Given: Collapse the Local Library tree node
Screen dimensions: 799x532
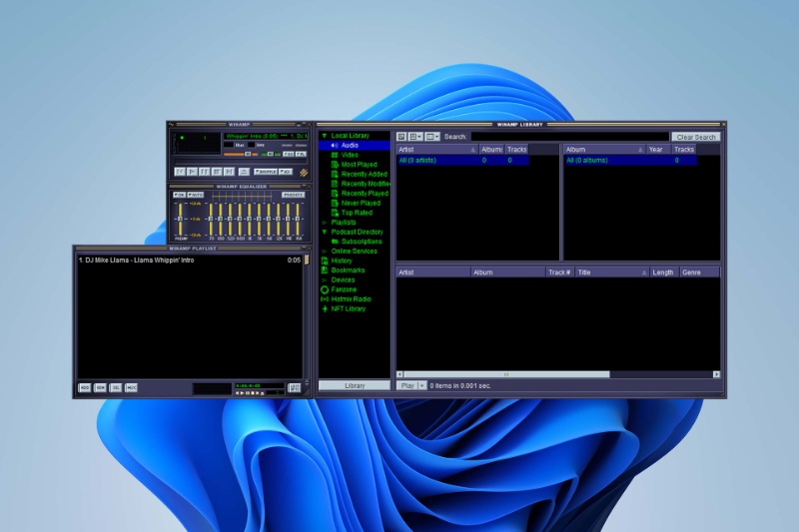Looking at the screenshot, I should coord(324,136).
